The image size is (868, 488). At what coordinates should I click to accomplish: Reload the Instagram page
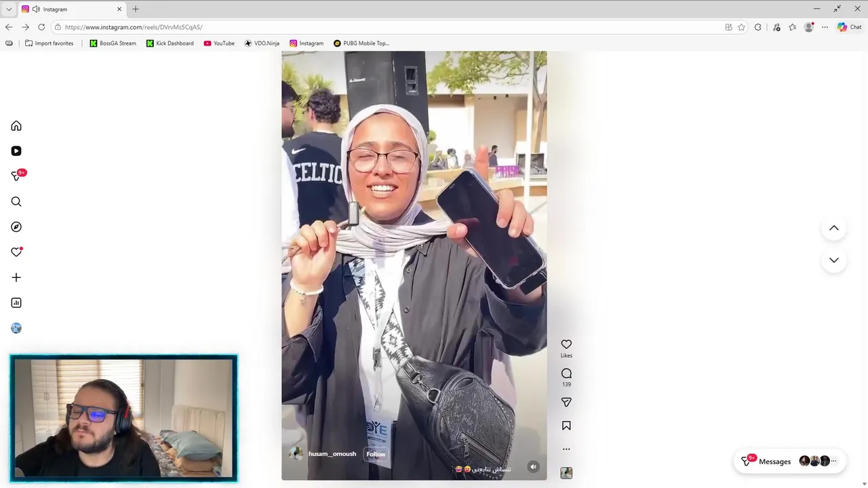[x=41, y=27]
